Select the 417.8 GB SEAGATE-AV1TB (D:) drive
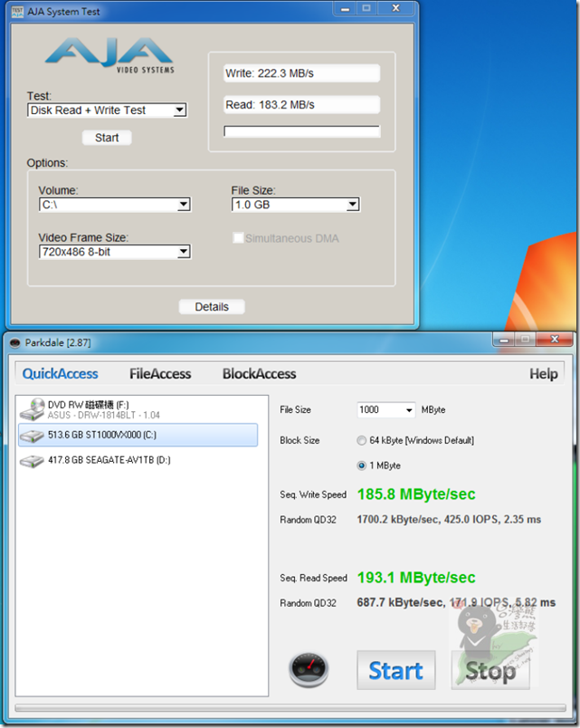 point(138,460)
